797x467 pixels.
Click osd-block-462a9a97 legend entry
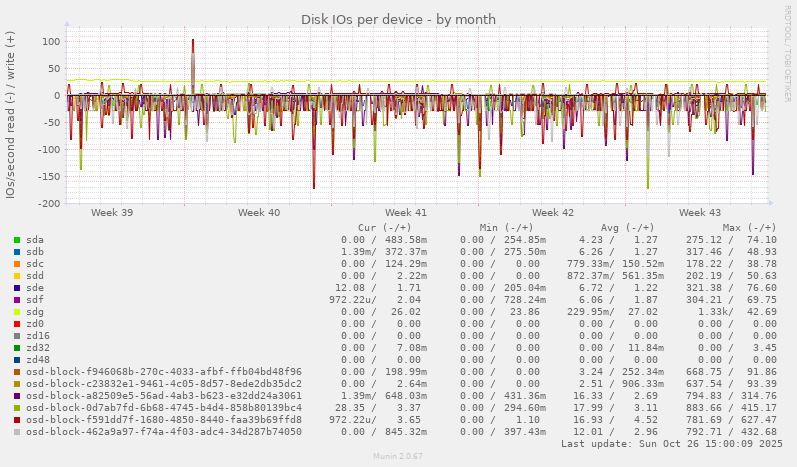[x=163, y=432]
